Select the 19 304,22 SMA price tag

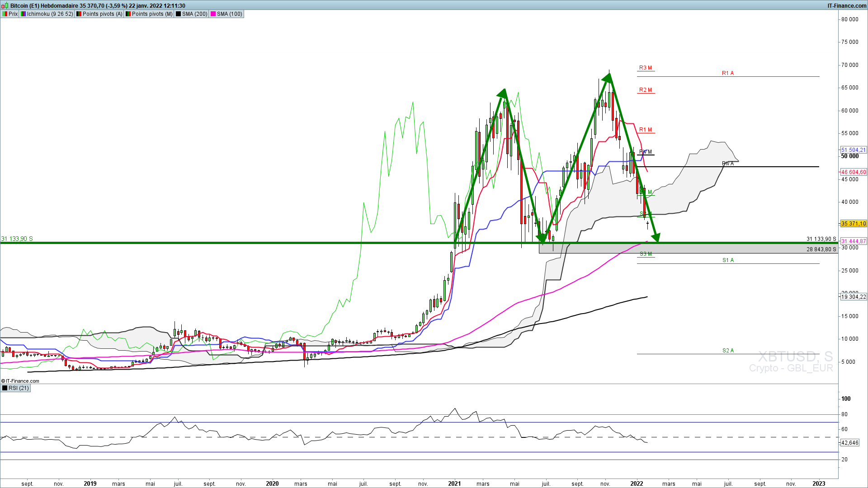854,297
